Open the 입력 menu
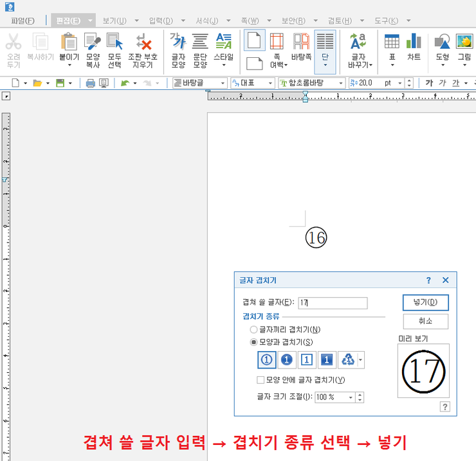 click(x=160, y=21)
